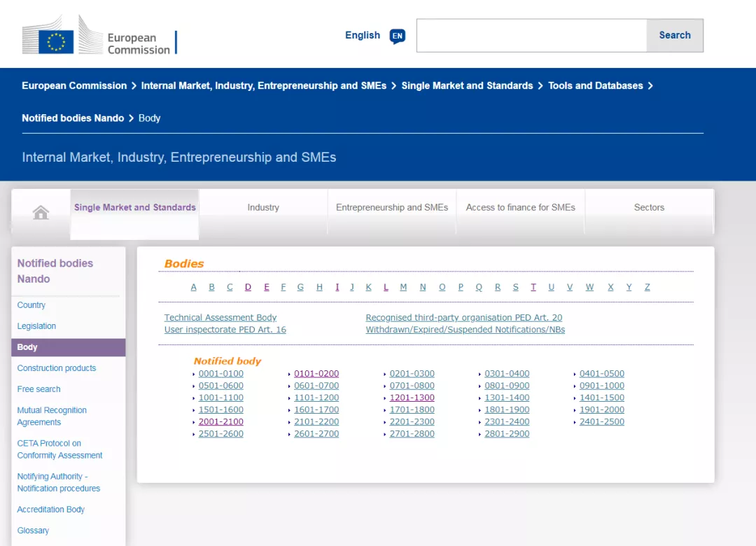Filter bodies by letter Z
756x546 pixels.
647,287
